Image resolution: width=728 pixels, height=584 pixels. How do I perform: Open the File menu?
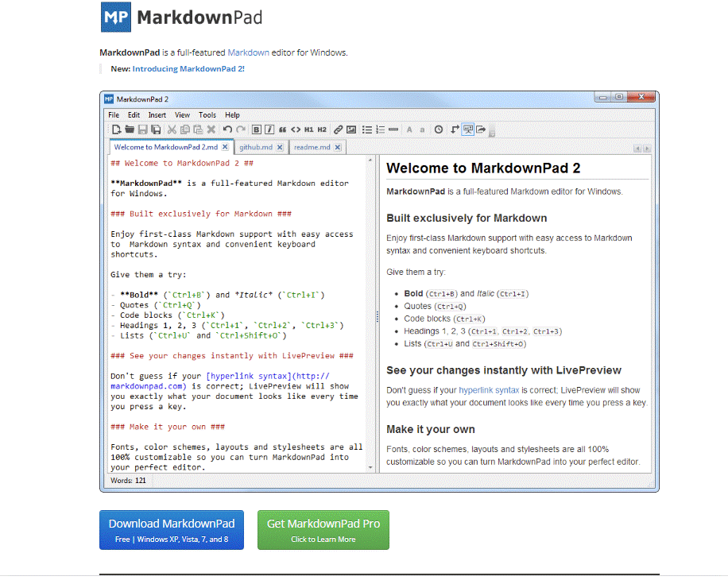[x=114, y=114]
